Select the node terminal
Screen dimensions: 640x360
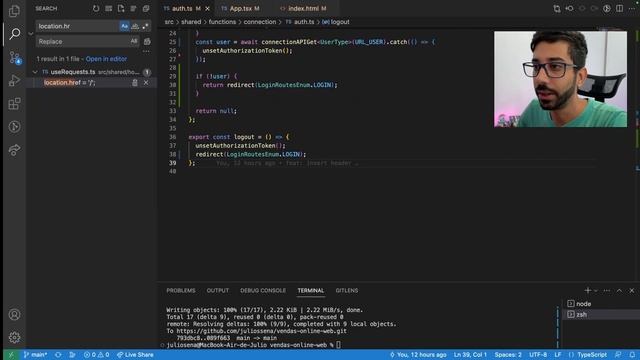[601, 304]
